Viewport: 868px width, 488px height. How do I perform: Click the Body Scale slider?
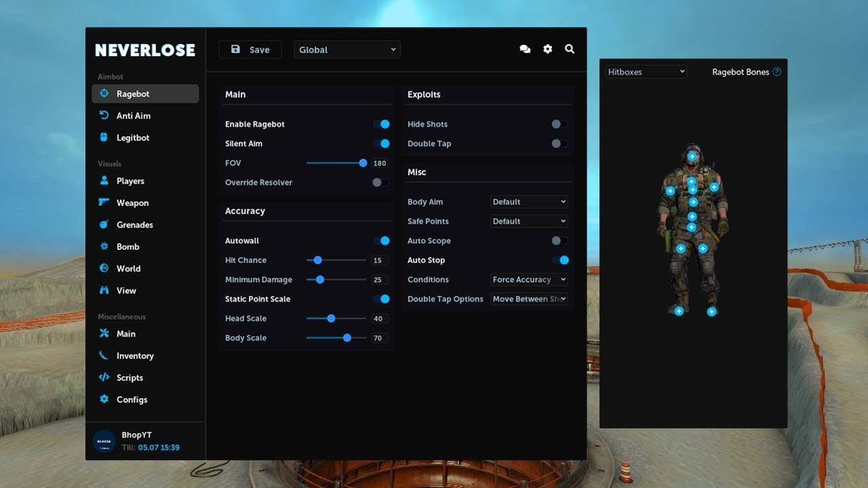pos(336,338)
